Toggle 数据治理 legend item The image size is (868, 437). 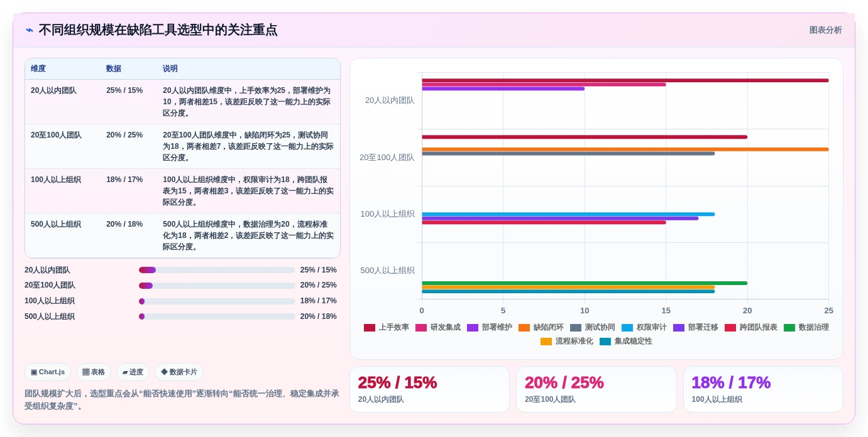click(x=806, y=328)
